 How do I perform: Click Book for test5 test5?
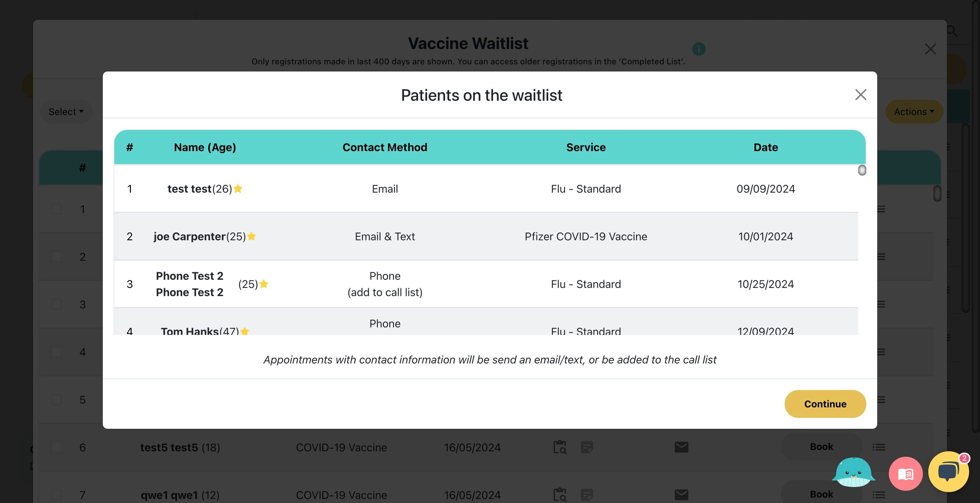click(821, 446)
